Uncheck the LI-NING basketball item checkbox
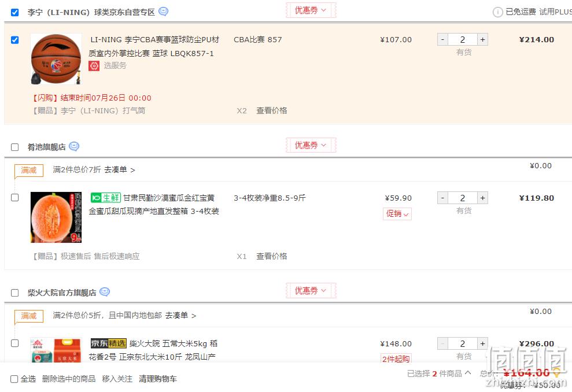Viewport: 572px width, 392px height. point(15,40)
